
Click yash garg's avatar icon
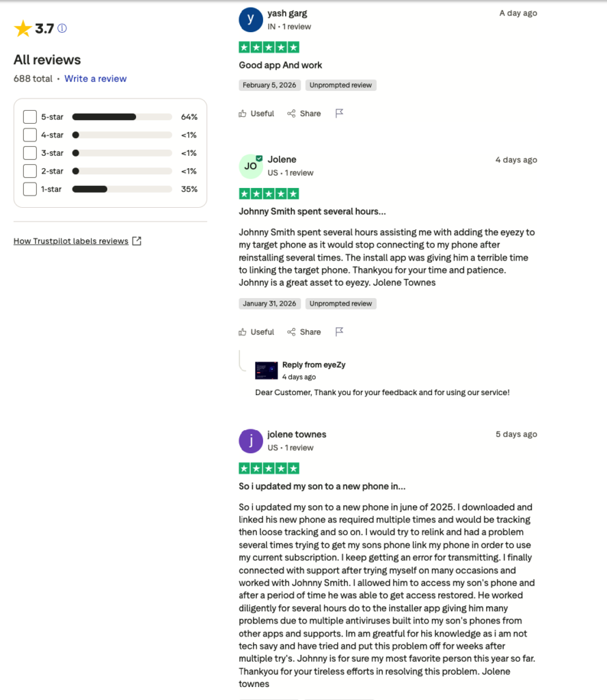(x=251, y=20)
